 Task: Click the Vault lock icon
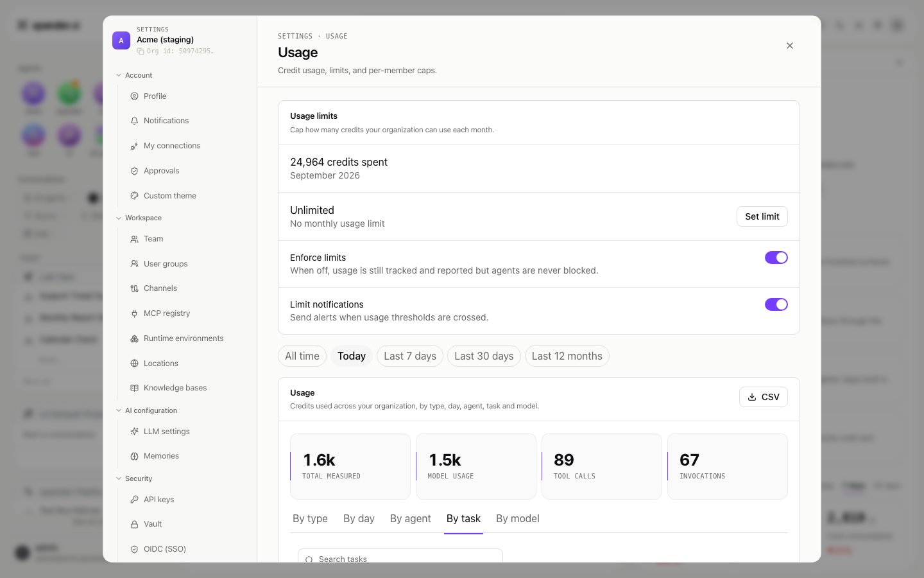pos(134,524)
